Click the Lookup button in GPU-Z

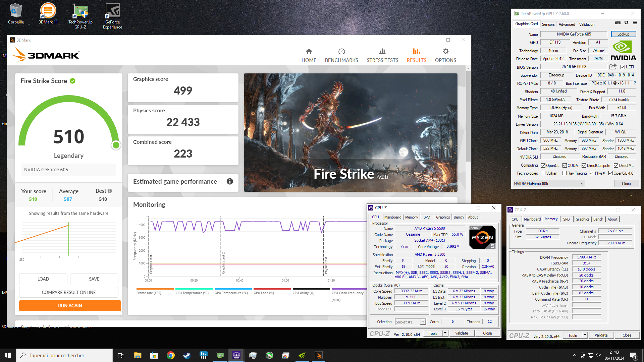623,34
